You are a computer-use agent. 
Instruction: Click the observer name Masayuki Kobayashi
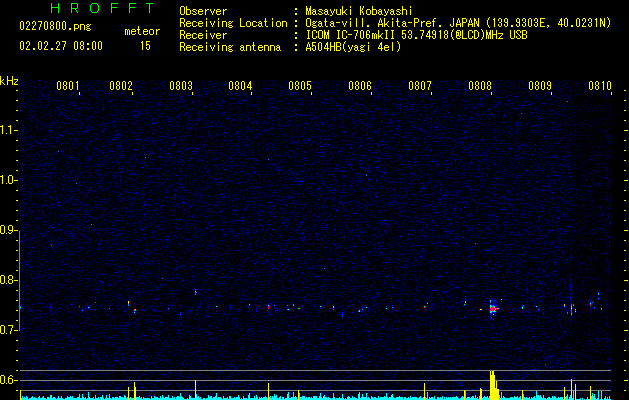359,11
